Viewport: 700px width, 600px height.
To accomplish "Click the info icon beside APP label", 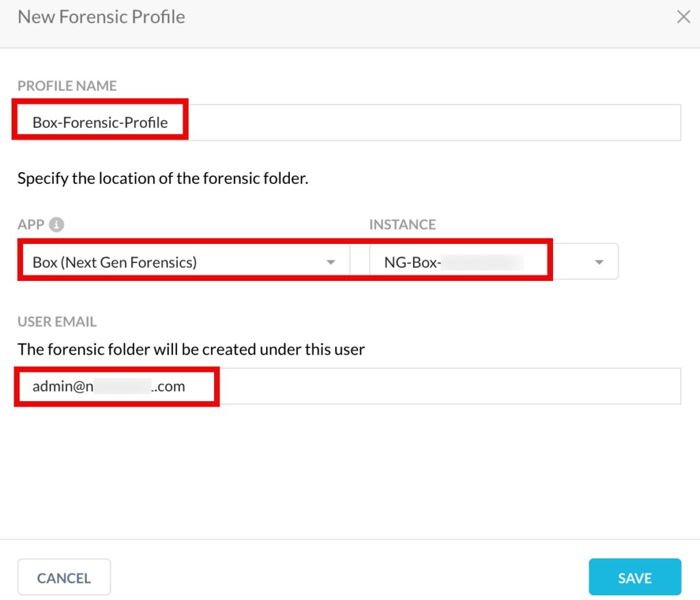I will pos(56,224).
